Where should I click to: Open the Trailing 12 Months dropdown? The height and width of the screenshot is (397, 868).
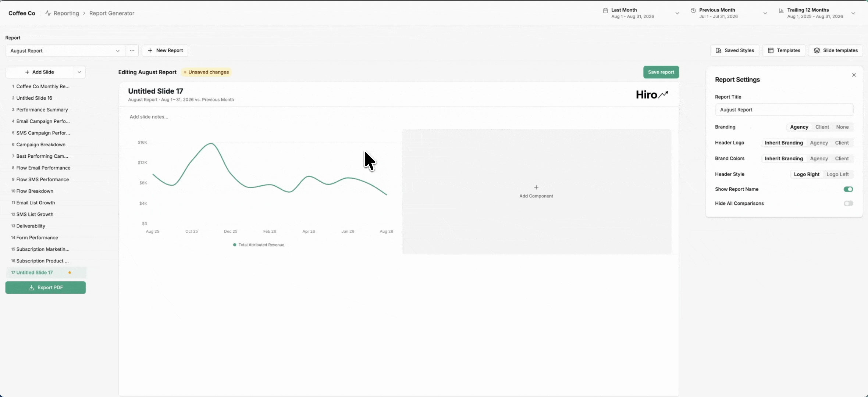pyautogui.click(x=817, y=13)
